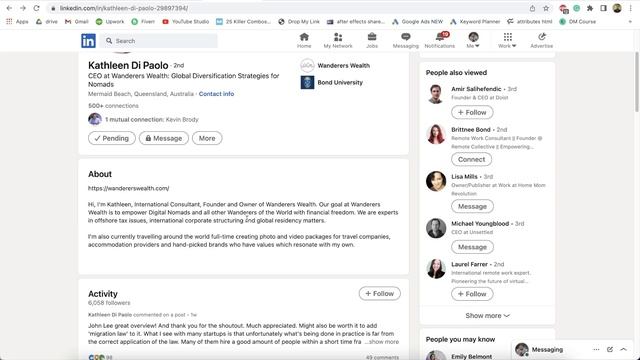This screenshot has width=640, height=360.
Task: Open Google Ads NEW bookmark
Action: coord(417,22)
